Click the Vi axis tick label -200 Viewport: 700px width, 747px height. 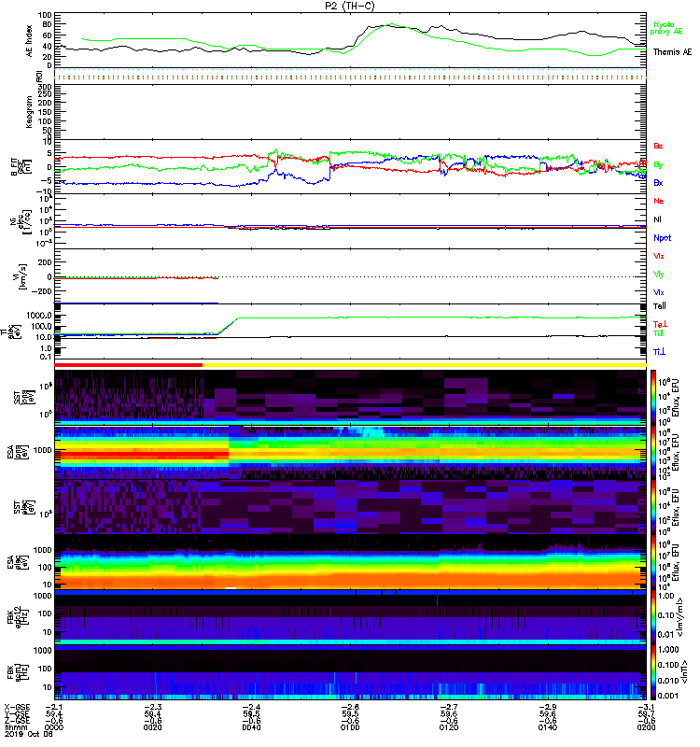click(x=41, y=291)
